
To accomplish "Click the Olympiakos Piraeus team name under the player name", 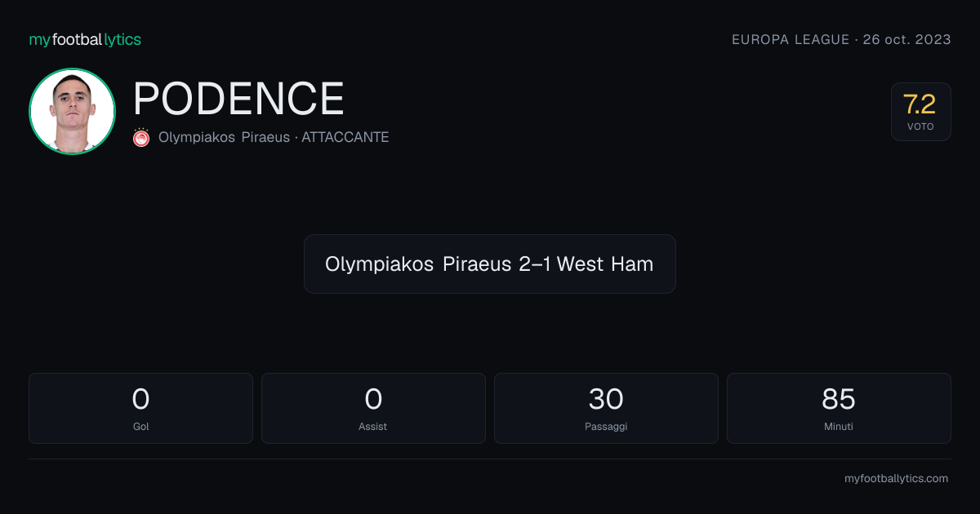I will [x=224, y=137].
